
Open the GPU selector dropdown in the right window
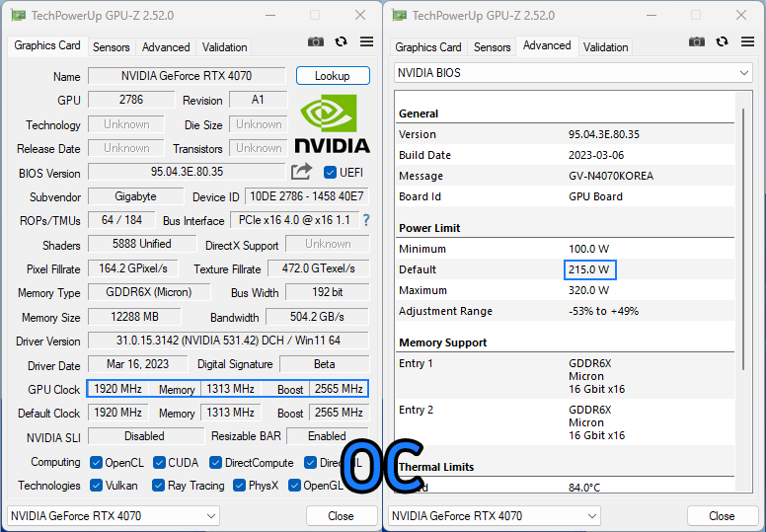pos(495,516)
